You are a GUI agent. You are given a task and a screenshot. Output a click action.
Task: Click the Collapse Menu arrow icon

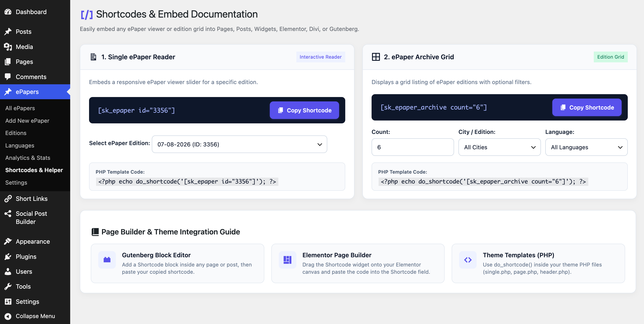(8, 316)
